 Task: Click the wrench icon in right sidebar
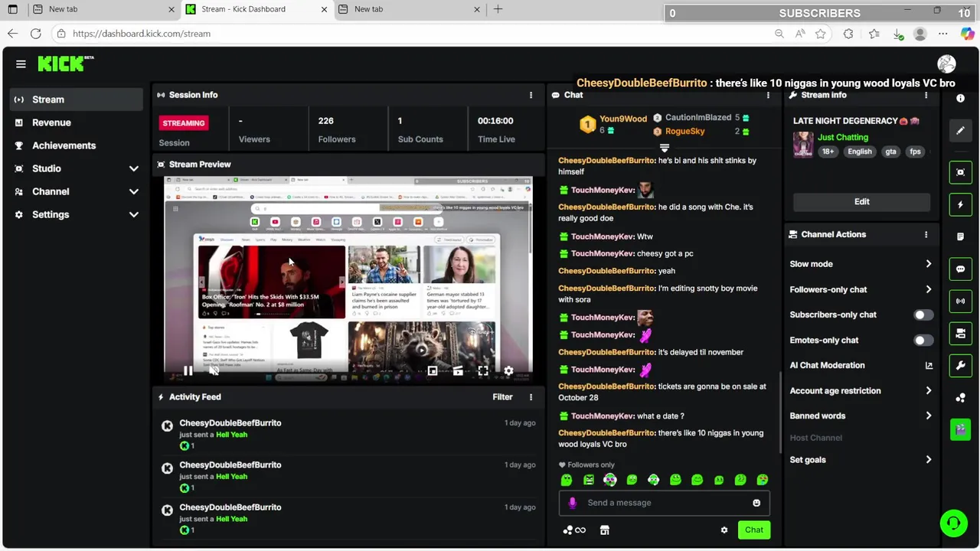click(x=960, y=365)
